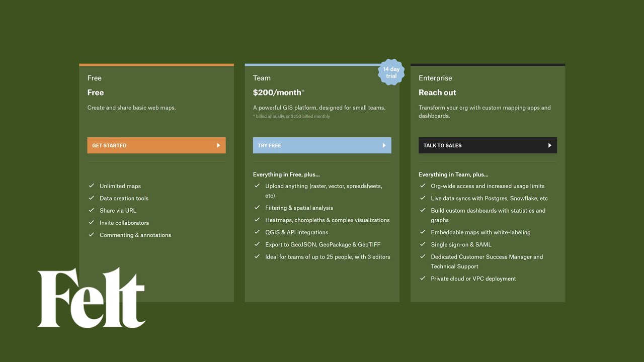Viewport: 644px width, 362px height.
Task: Click the billed annually footnote
Action: point(291,116)
